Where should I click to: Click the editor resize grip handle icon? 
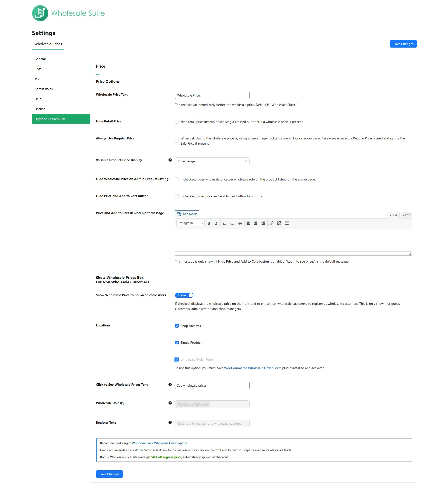410,253
